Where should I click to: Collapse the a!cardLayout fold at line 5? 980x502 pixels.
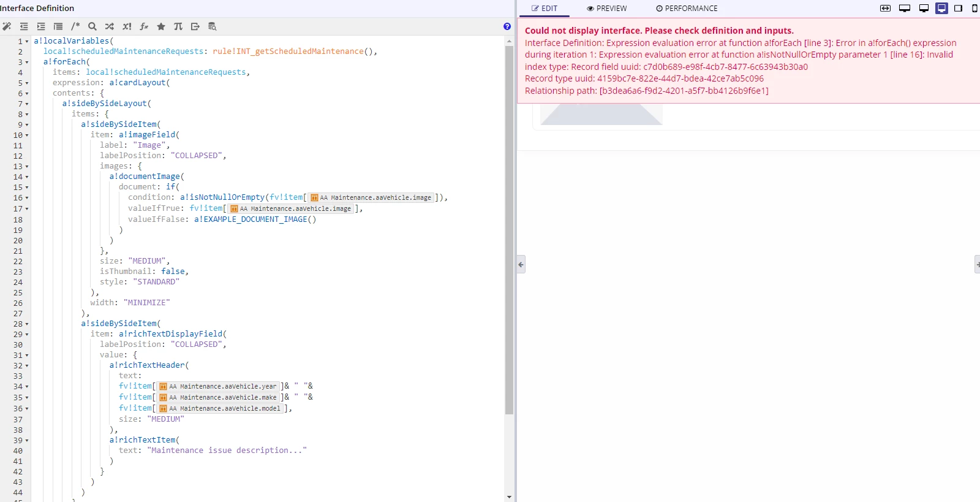tap(27, 83)
